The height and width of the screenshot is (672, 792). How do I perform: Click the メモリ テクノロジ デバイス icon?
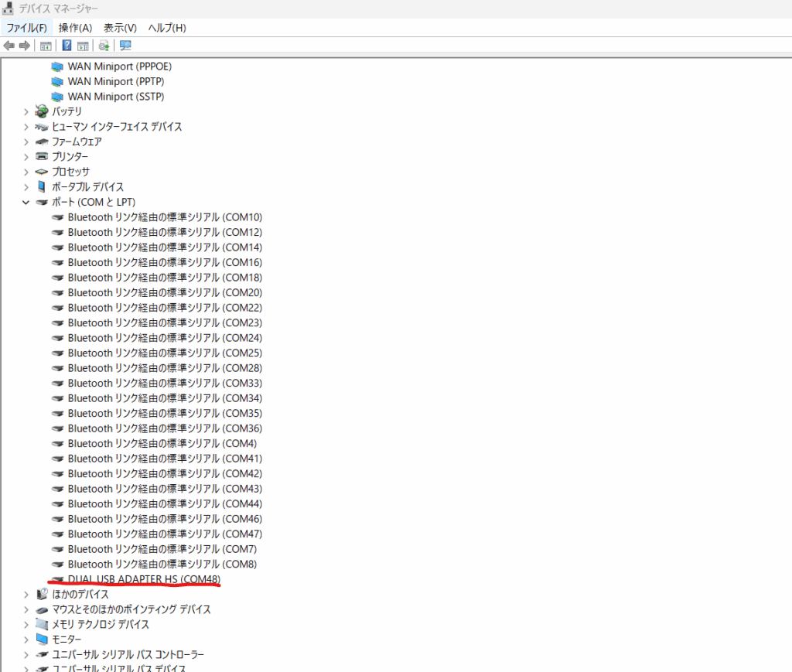tap(42, 625)
